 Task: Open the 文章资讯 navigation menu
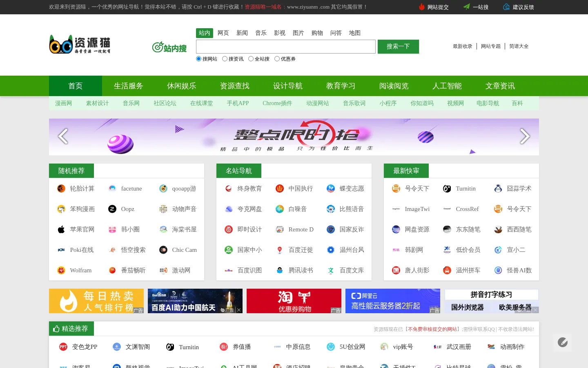click(x=500, y=86)
